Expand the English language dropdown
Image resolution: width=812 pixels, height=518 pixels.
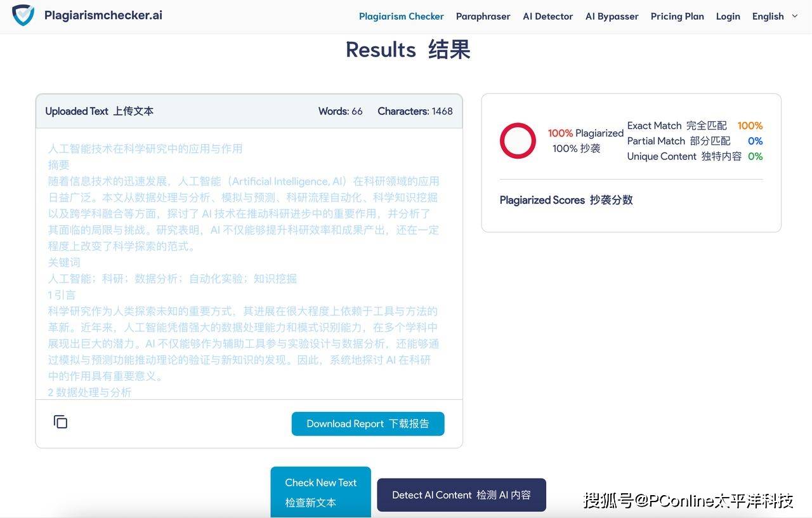[x=768, y=17]
